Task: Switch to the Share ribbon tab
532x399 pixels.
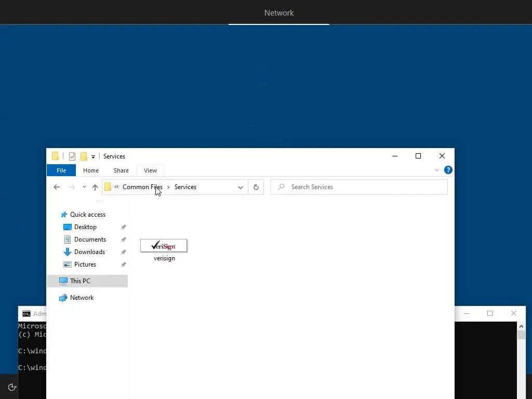Action: pyautogui.click(x=121, y=170)
